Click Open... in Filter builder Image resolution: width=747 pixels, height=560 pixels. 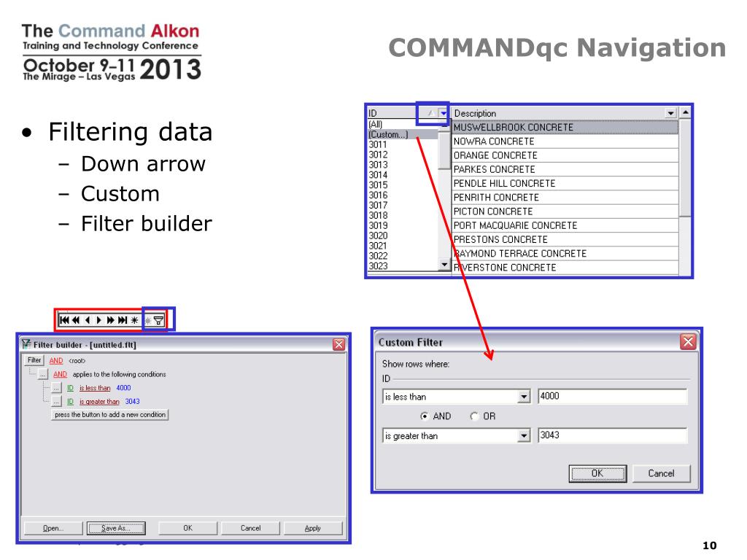point(53,528)
